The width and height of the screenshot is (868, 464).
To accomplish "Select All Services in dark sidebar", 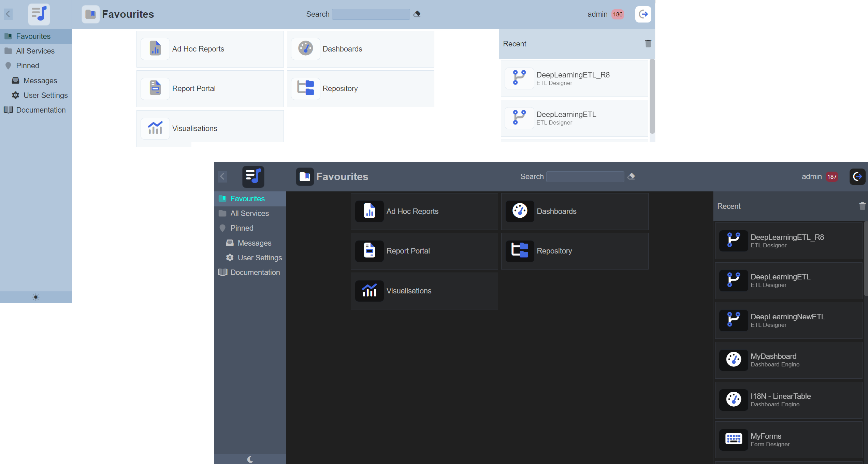I will [x=249, y=214].
